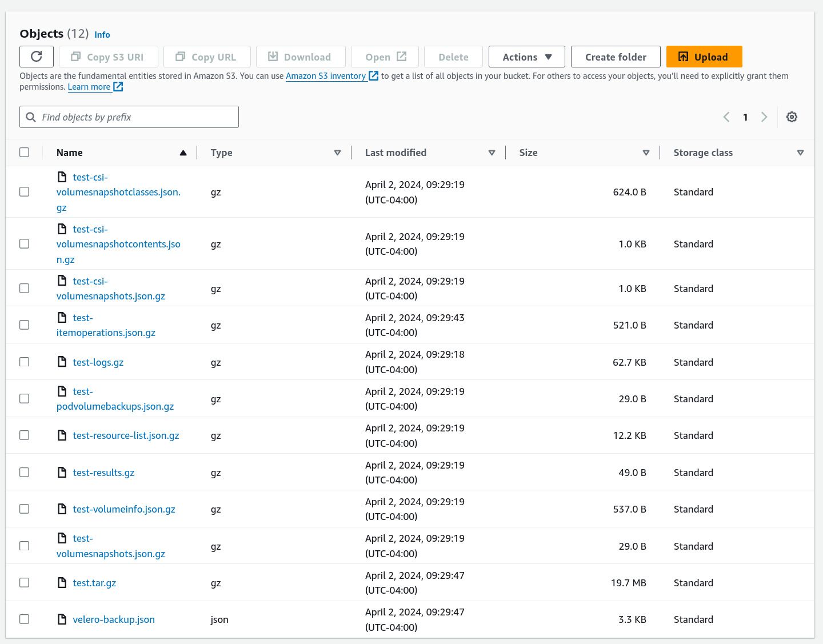The image size is (823, 644).
Task: Click the file icon beside test.tar.gz
Action: [x=62, y=582]
